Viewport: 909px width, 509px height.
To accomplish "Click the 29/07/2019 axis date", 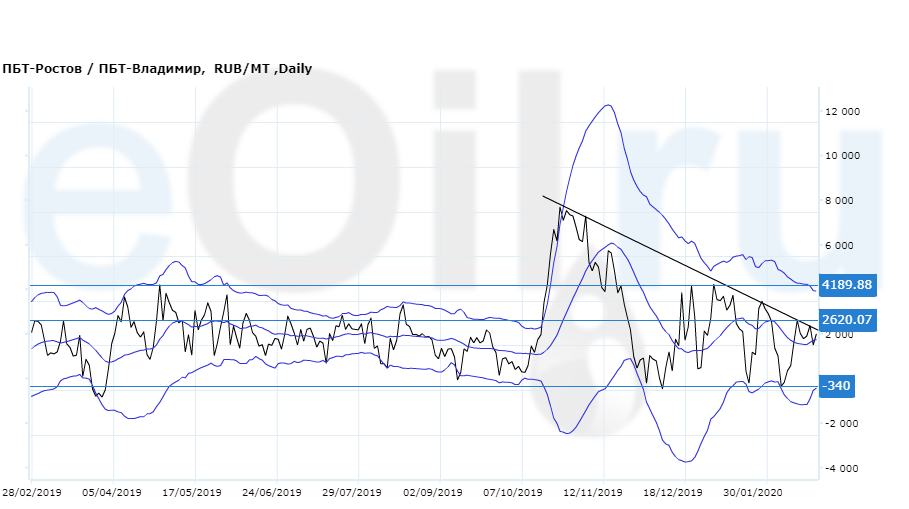I will point(352,492).
